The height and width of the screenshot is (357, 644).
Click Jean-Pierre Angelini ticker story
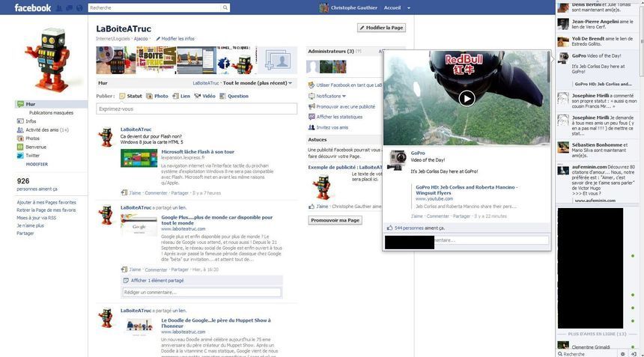click(x=598, y=24)
